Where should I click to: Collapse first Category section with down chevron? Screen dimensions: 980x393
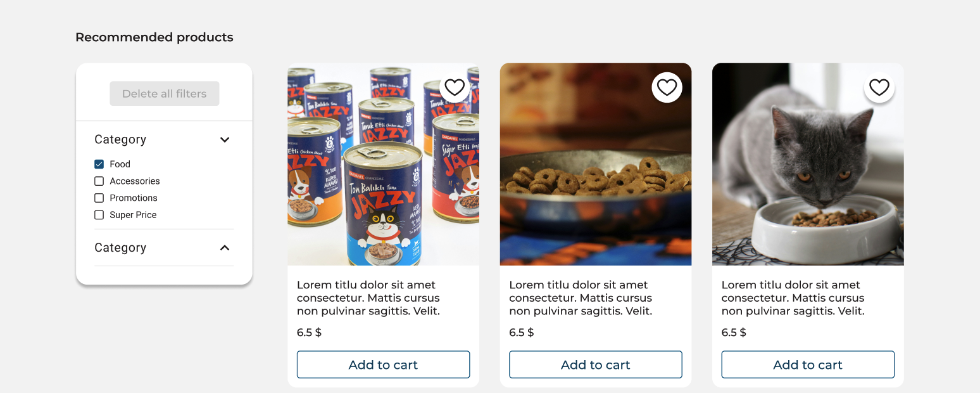pyautogui.click(x=225, y=139)
